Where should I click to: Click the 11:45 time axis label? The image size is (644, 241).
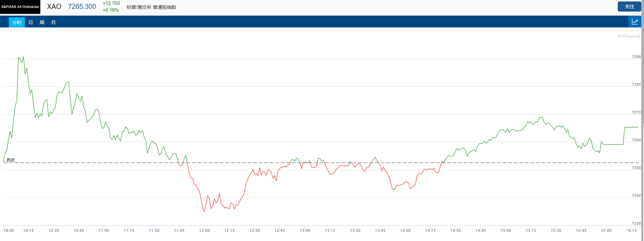[x=179, y=231]
